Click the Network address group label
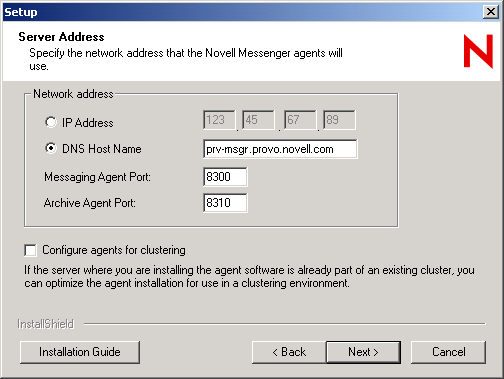Viewport: 504px width, 379px height. [73, 94]
